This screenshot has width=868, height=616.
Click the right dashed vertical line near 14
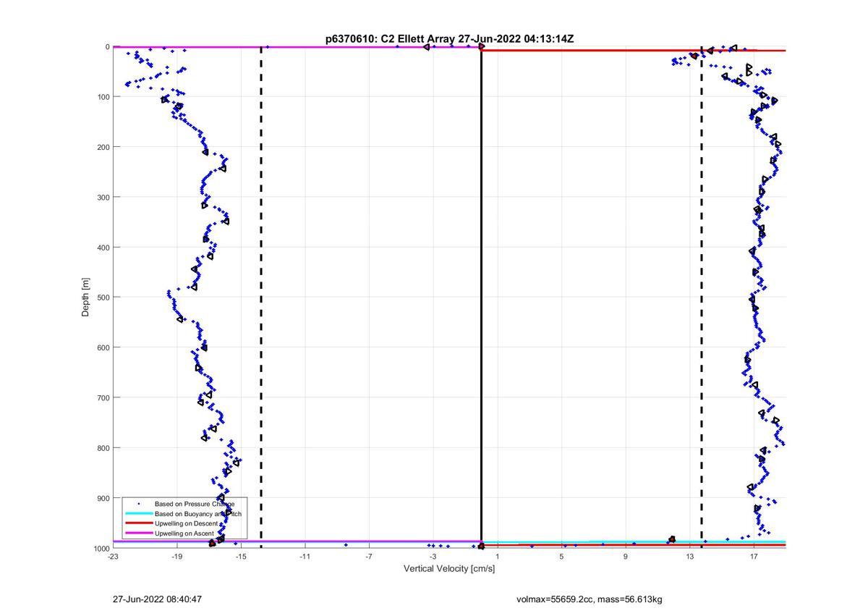point(701,297)
